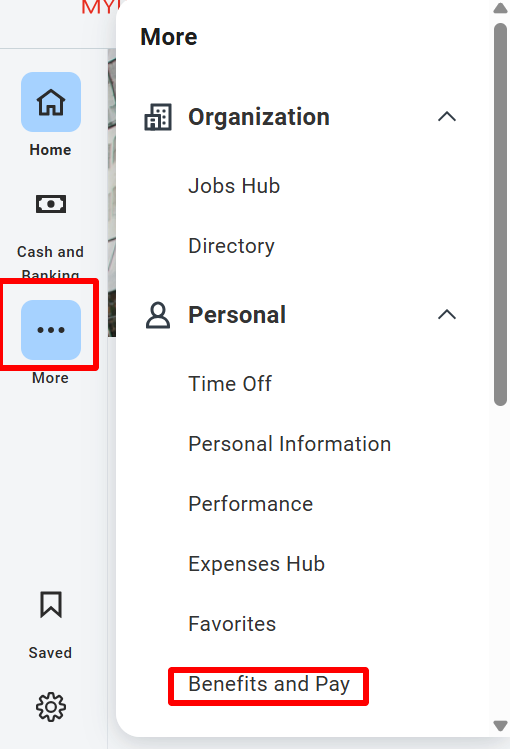Select Time Off from Personal
Screen dimensions: 510x749
230,384
